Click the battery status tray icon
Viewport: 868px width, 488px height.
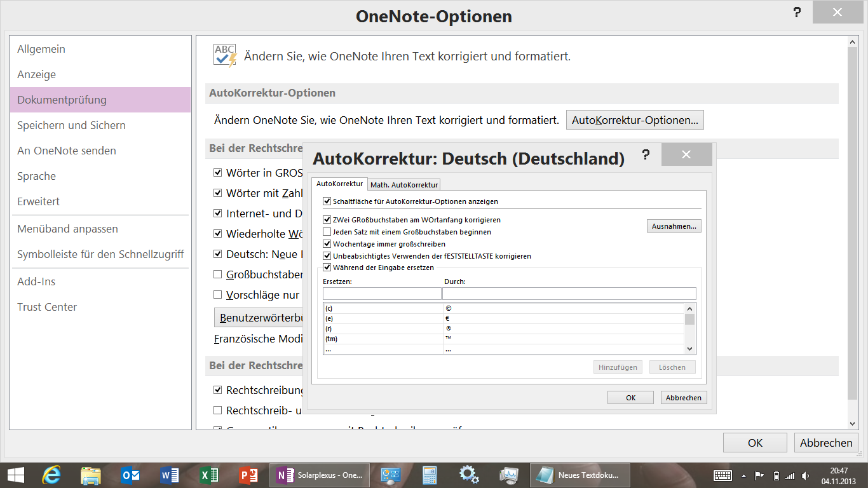776,475
